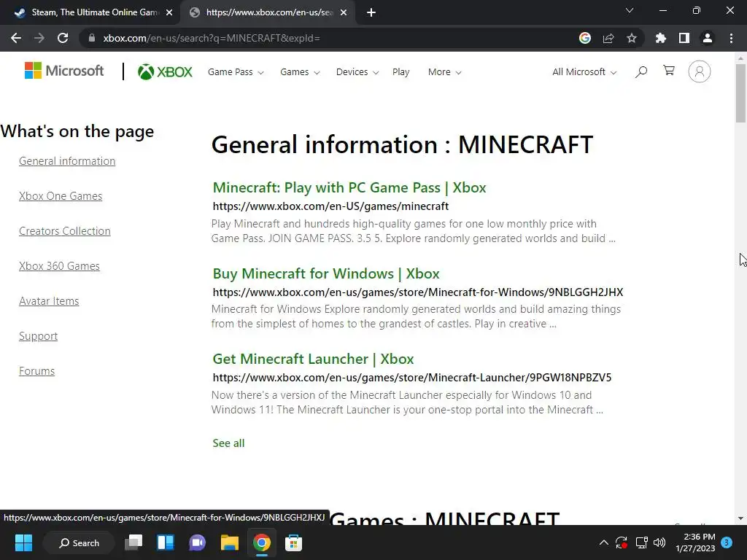Open the Chat taskbar icon
The image size is (747, 560).
click(x=197, y=542)
